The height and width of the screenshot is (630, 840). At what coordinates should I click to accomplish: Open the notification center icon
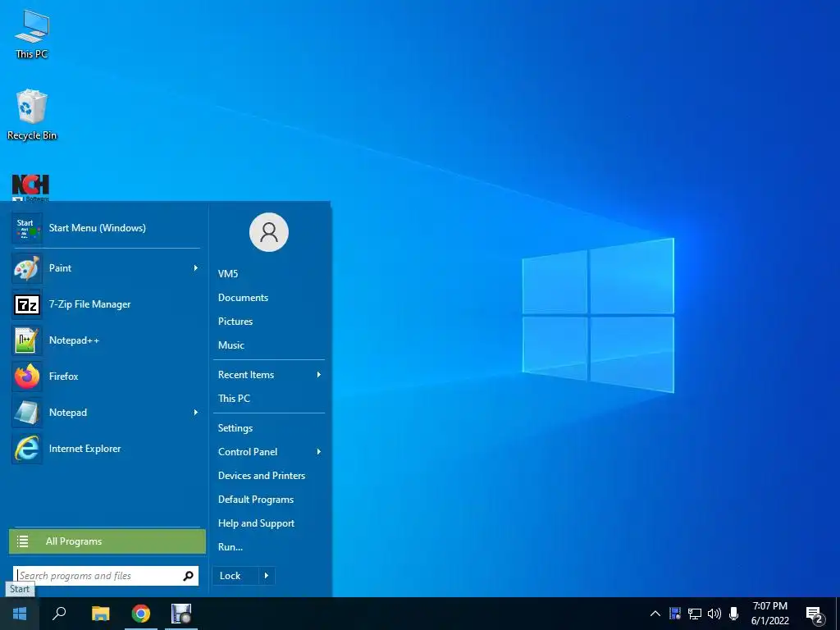click(815, 614)
